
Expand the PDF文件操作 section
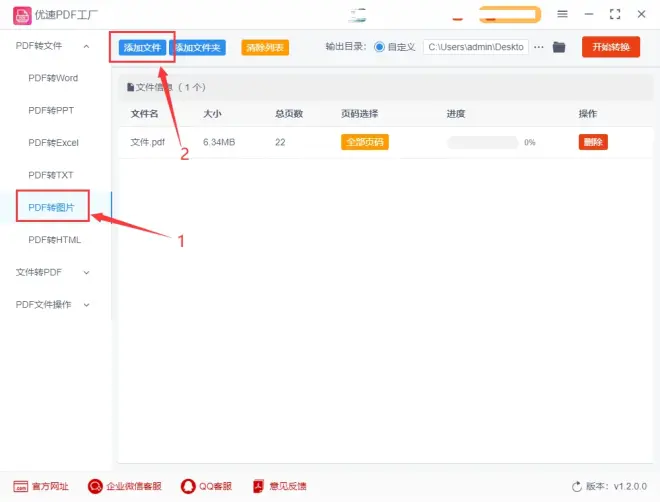[86, 305]
